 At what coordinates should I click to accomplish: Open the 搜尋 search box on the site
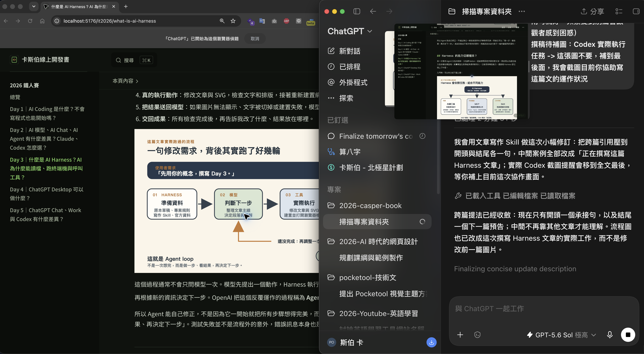tap(134, 60)
